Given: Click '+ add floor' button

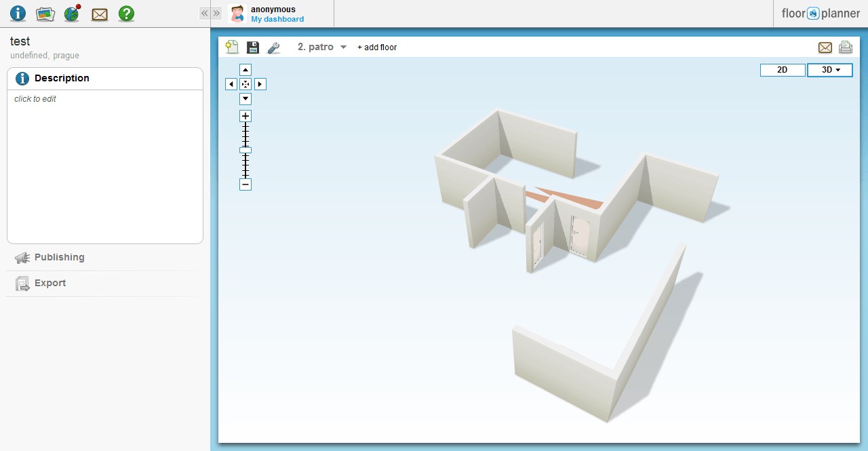Looking at the screenshot, I should [377, 47].
